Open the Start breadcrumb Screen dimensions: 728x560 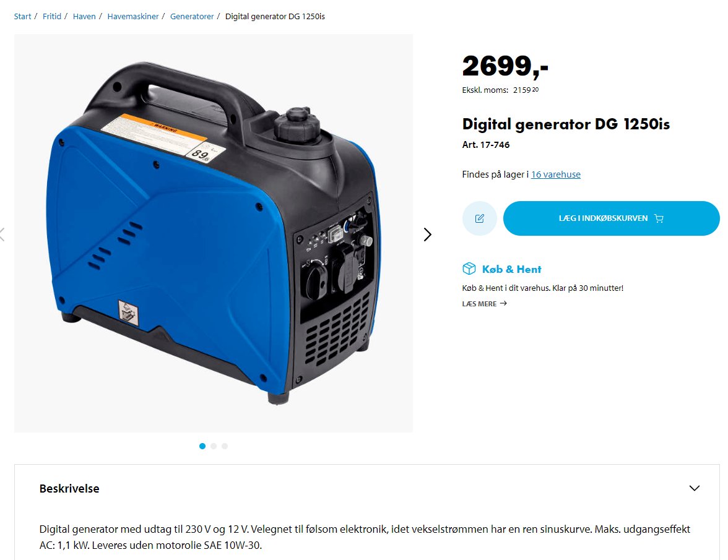pos(22,16)
